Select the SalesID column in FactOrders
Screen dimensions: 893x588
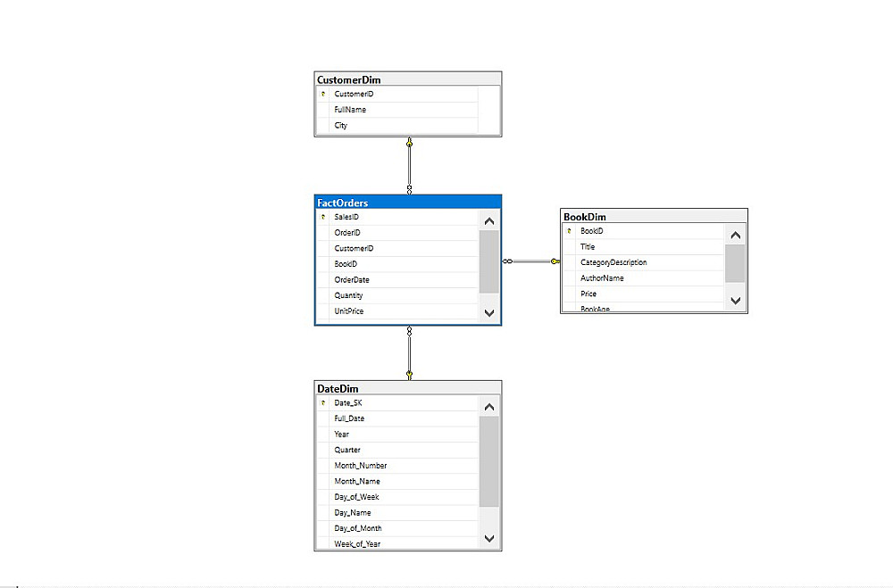397,217
